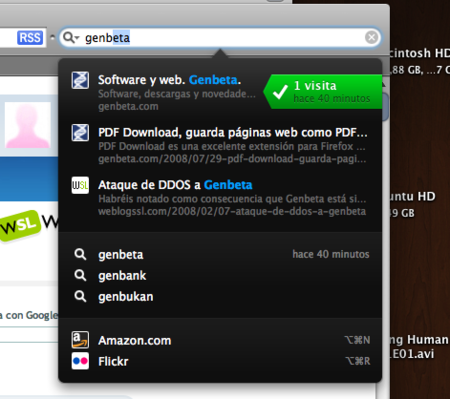Click the genbeta.com/2008/07/29-pdf-download URL text
Image resolution: width=450 pixels, height=399 pixels.
[232, 159]
